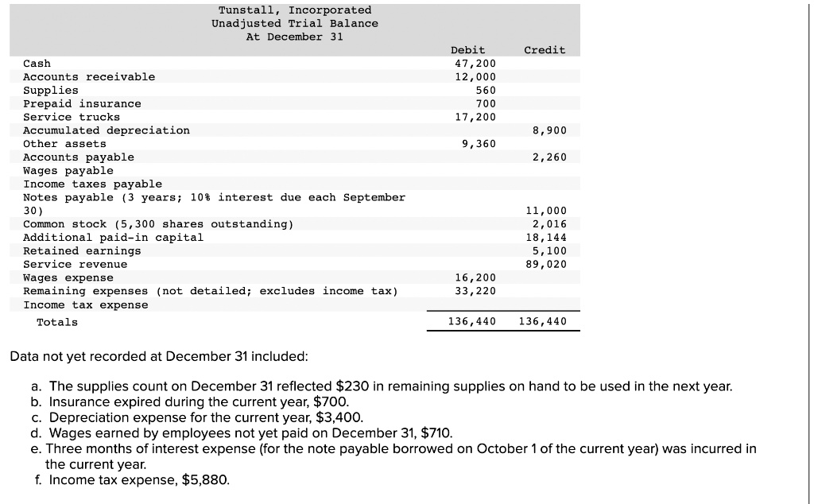Click the Cash debit value 47,200
Screen dimensions: 814x504
(475, 64)
